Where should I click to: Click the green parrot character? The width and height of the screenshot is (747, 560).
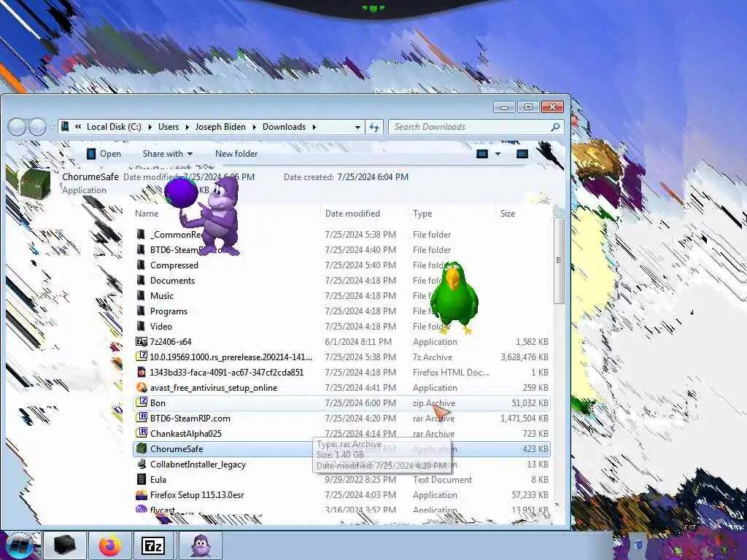point(454,298)
